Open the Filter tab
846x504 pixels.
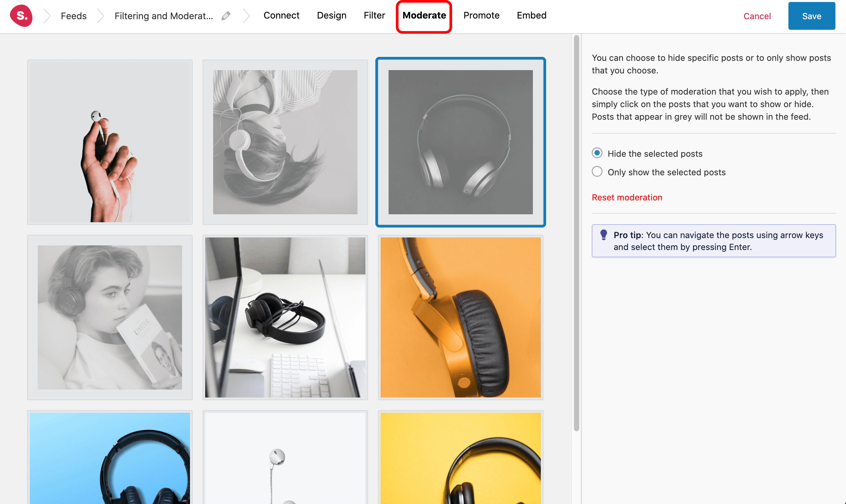coord(374,15)
